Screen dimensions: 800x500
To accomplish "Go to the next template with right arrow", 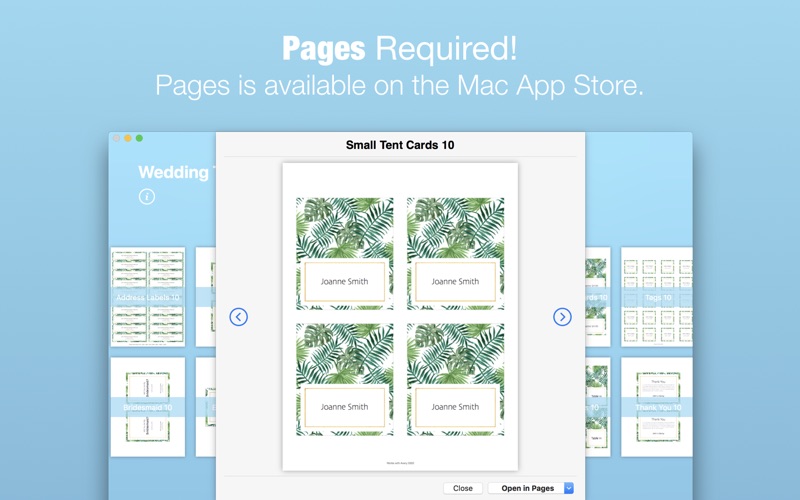I will pyautogui.click(x=562, y=317).
